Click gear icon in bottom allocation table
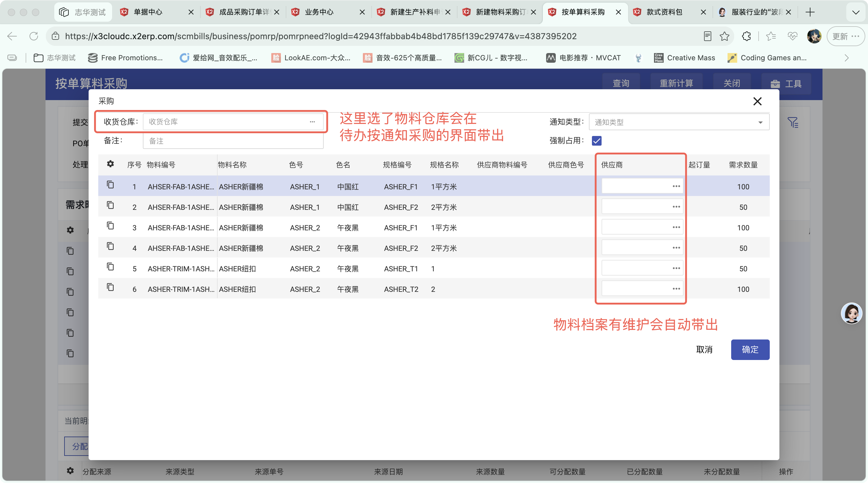Image resolution: width=868 pixels, height=483 pixels. pos(70,471)
